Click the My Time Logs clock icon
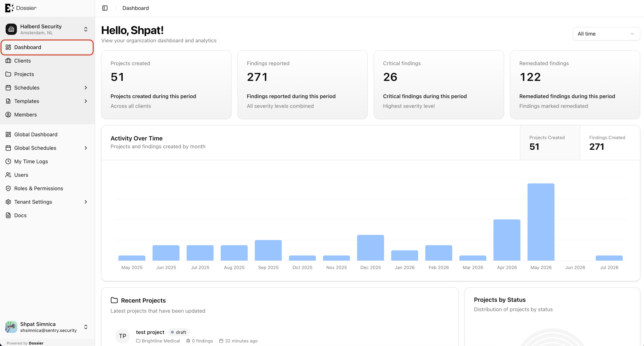 (8, 161)
